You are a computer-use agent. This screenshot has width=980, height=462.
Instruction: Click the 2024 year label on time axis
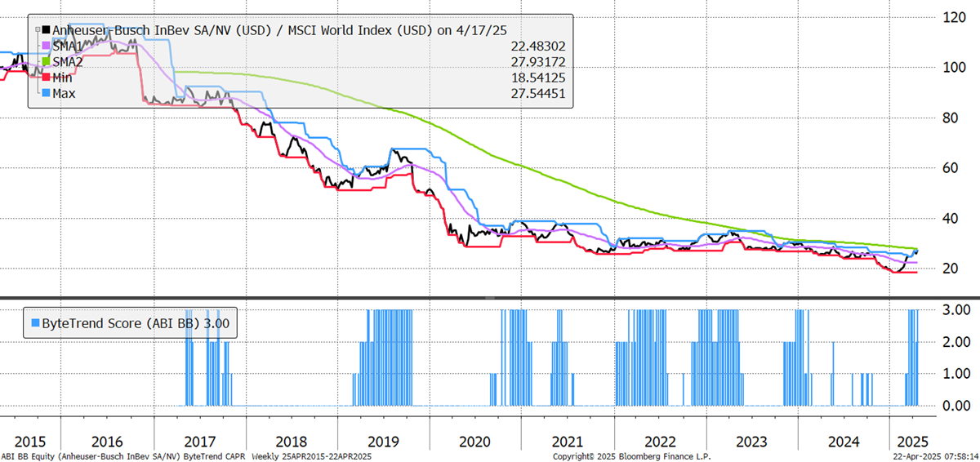(x=844, y=442)
